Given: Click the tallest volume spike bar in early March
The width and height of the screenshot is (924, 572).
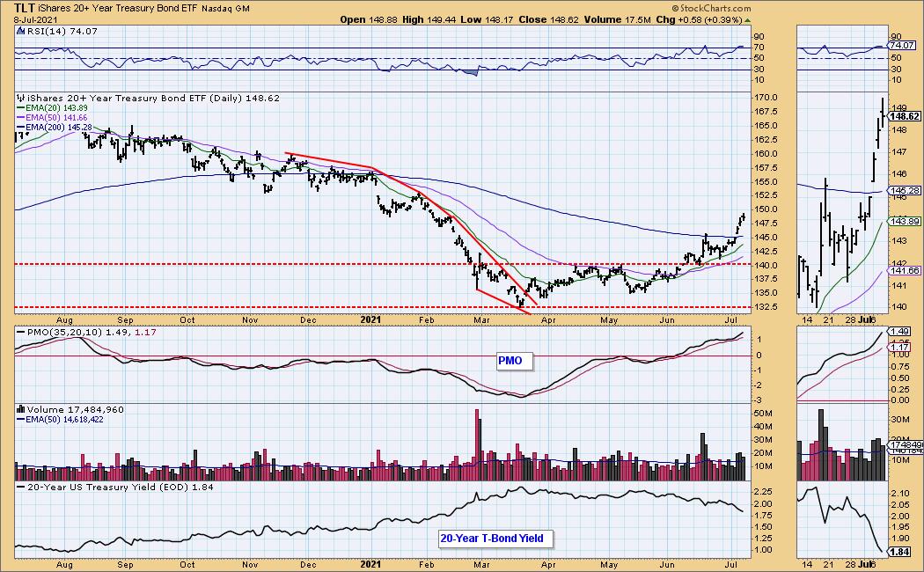Looking at the screenshot, I should coord(477,444).
